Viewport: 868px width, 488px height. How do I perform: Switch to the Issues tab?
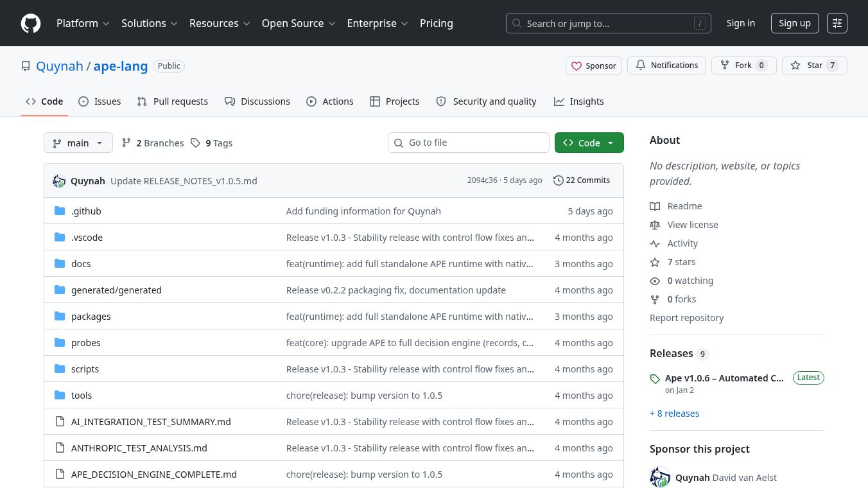(100, 101)
